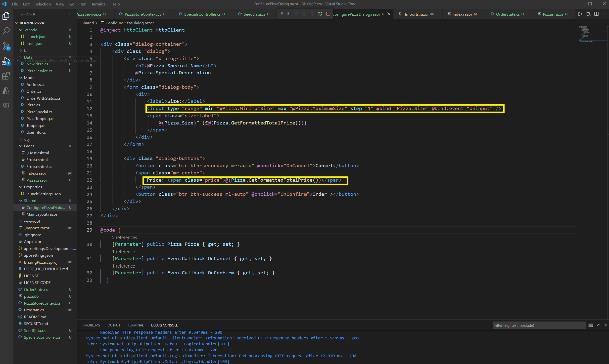
Task: Open the Extensions view
Action: click(x=6, y=76)
